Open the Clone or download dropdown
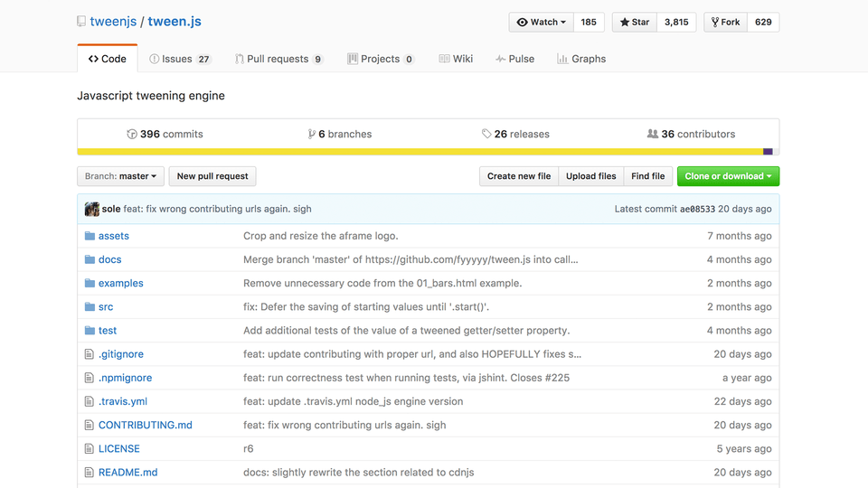868x488 pixels. tap(728, 176)
